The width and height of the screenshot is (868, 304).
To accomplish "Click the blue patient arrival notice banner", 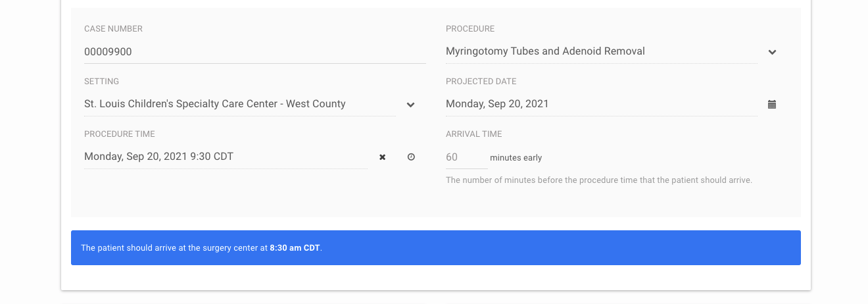I will 436,248.
